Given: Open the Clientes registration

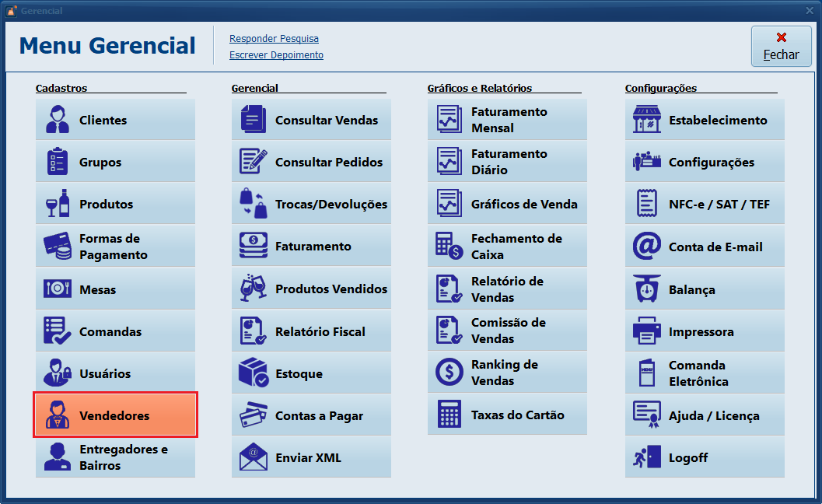Looking at the screenshot, I should coord(115,120).
